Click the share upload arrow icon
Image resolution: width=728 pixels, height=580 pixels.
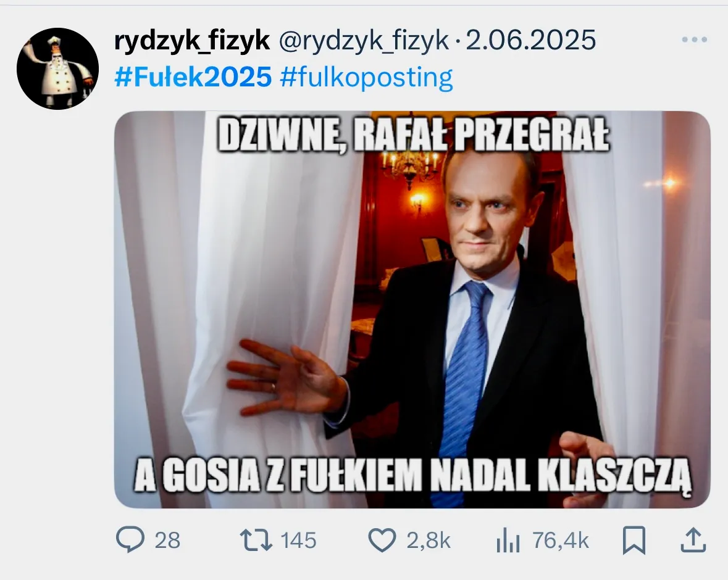pos(693,540)
